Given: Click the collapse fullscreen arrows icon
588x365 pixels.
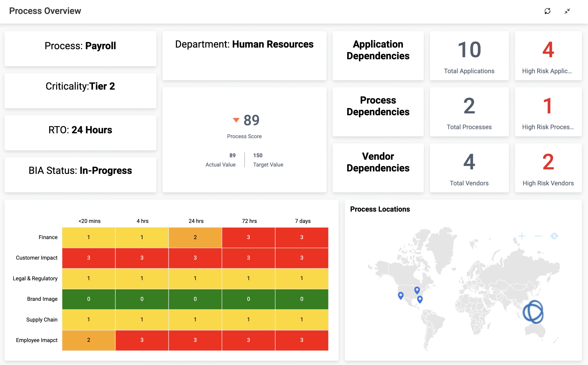Looking at the screenshot, I should (x=567, y=11).
